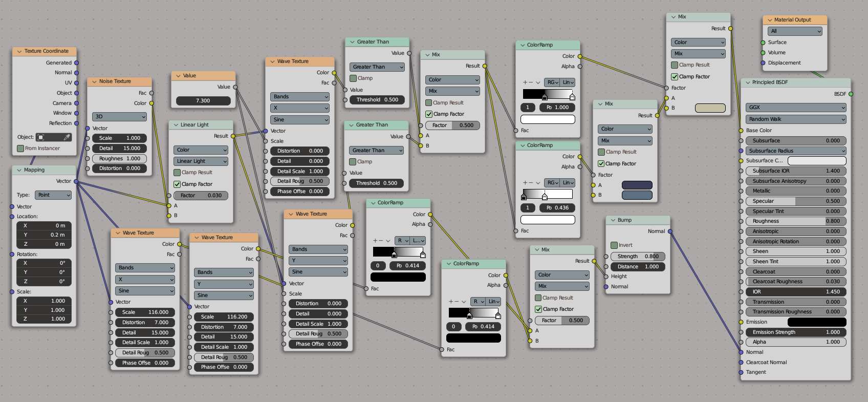Screen dimensions: 868x402
Task: Click the minus icon in ColorRamp with Pos 1.000
Action: [531, 82]
